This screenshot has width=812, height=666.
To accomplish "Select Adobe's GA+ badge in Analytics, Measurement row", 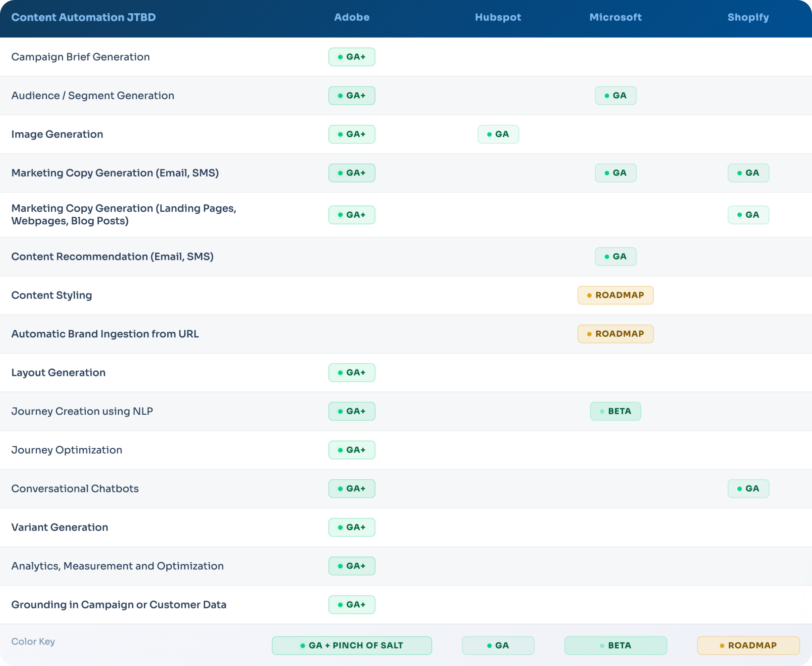I will tap(352, 566).
